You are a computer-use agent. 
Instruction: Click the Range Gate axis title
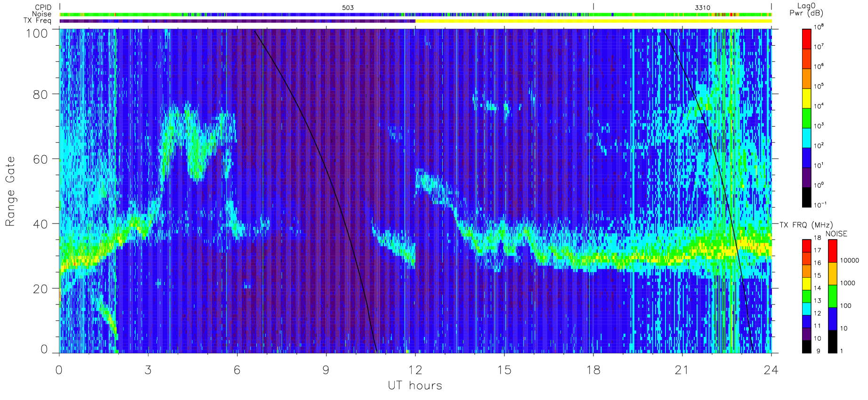pos(10,191)
